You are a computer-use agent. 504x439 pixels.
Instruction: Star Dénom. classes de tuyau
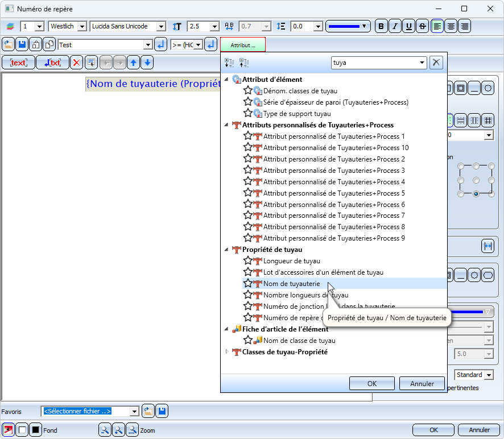248,90
